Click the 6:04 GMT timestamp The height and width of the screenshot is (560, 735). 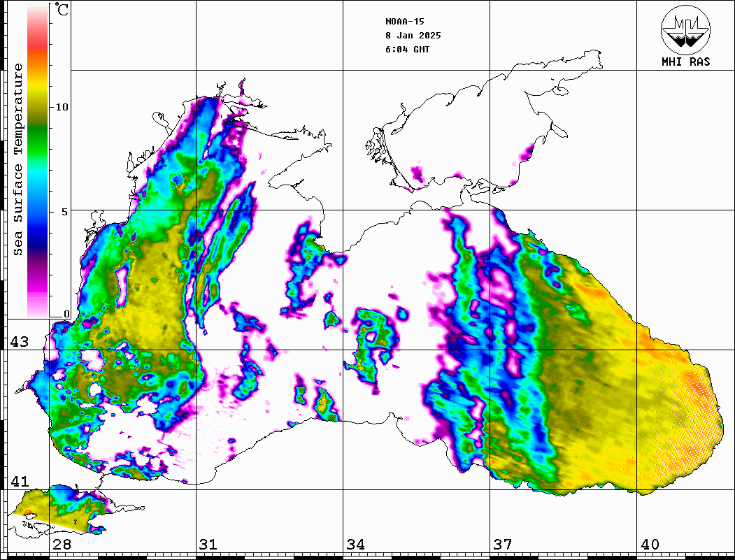pos(408,50)
